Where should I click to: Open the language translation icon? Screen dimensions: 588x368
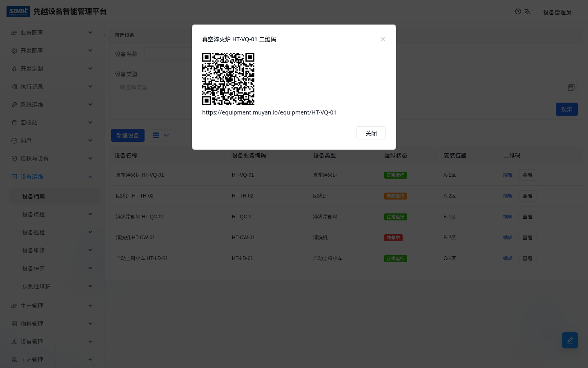coord(527,11)
